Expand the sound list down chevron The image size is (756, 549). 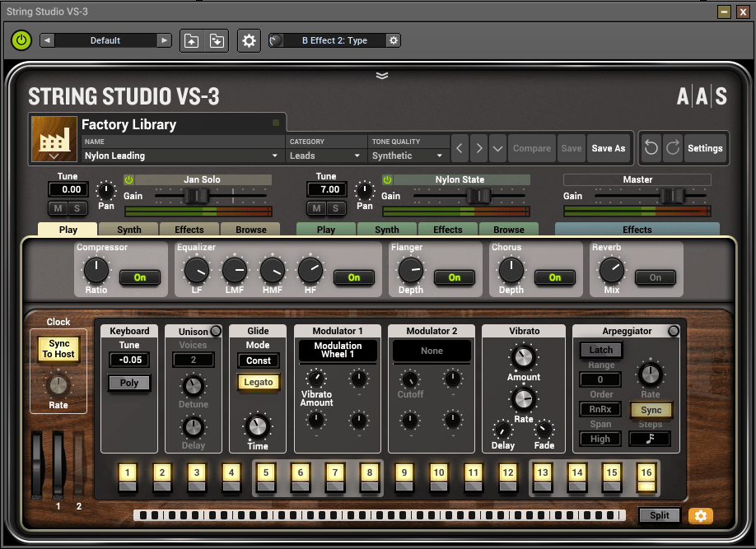point(497,148)
